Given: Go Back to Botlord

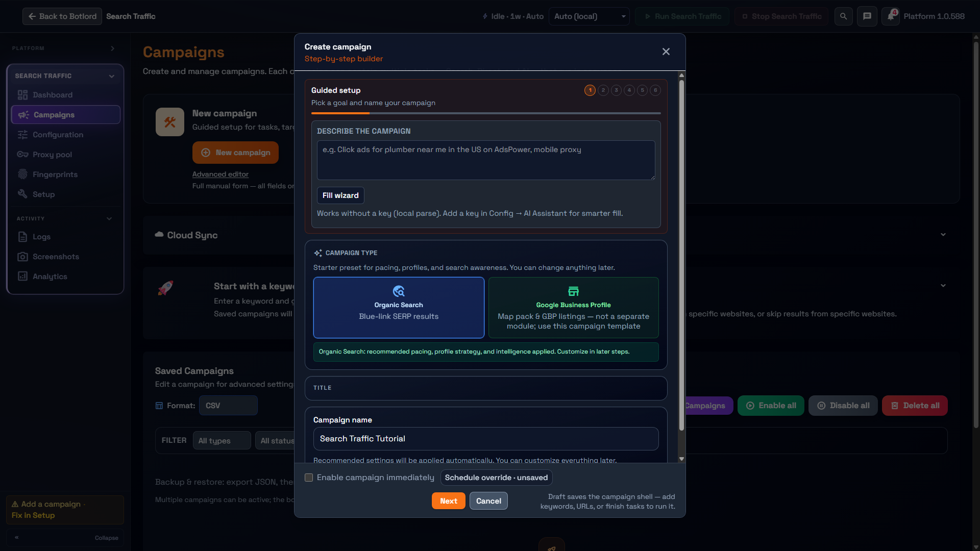Looking at the screenshot, I should point(62,16).
